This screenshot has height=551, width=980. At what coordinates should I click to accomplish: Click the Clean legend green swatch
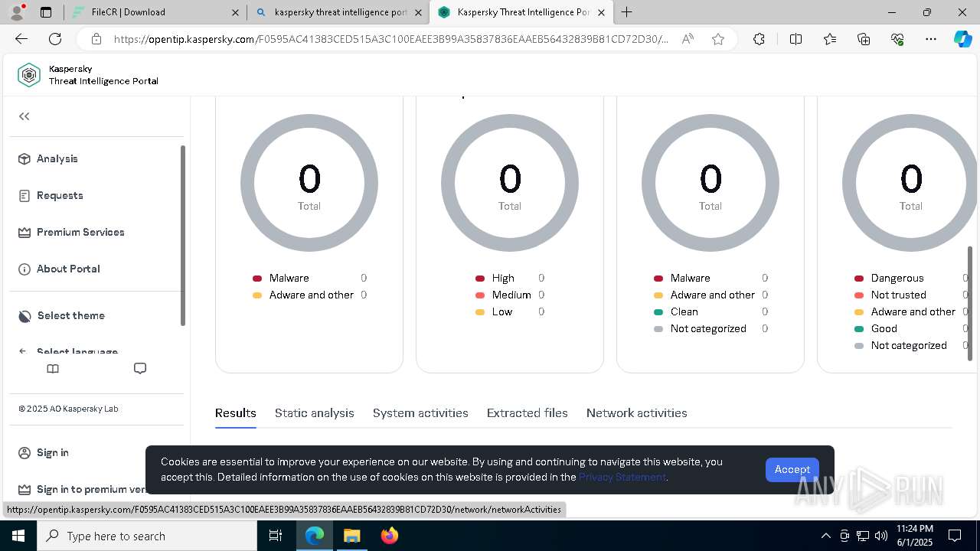658,312
